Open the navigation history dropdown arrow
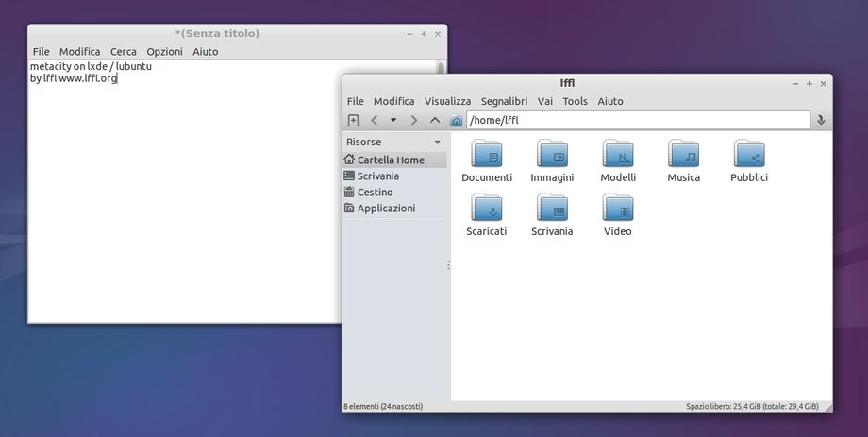Screen dimensions: 868x437 tap(393, 120)
